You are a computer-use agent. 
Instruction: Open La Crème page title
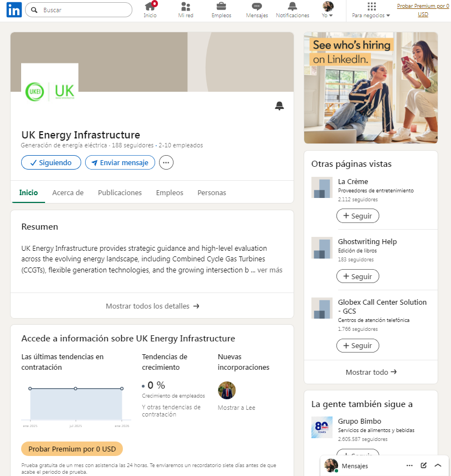point(353,181)
